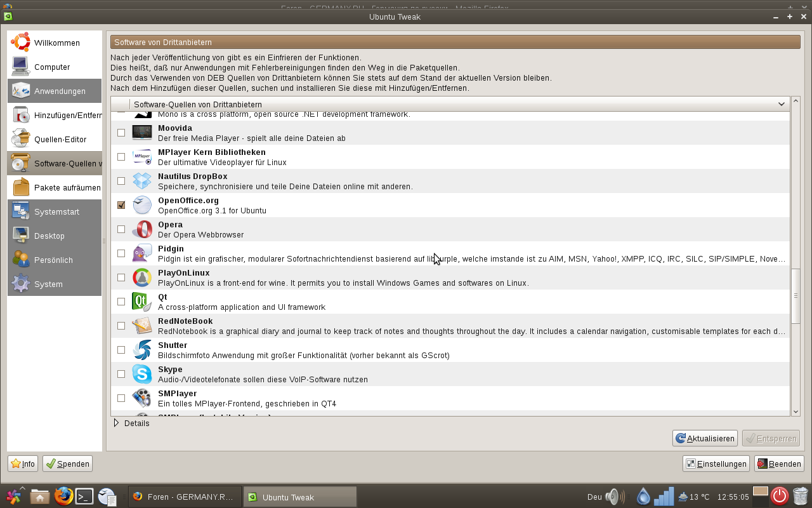Open Pakete aufräumen section
This screenshot has height=508, width=812.
point(55,187)
